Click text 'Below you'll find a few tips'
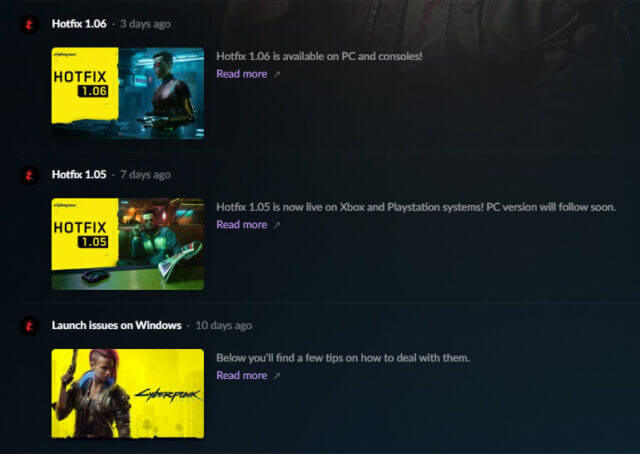The image size is (640, 454). [280, 358]
